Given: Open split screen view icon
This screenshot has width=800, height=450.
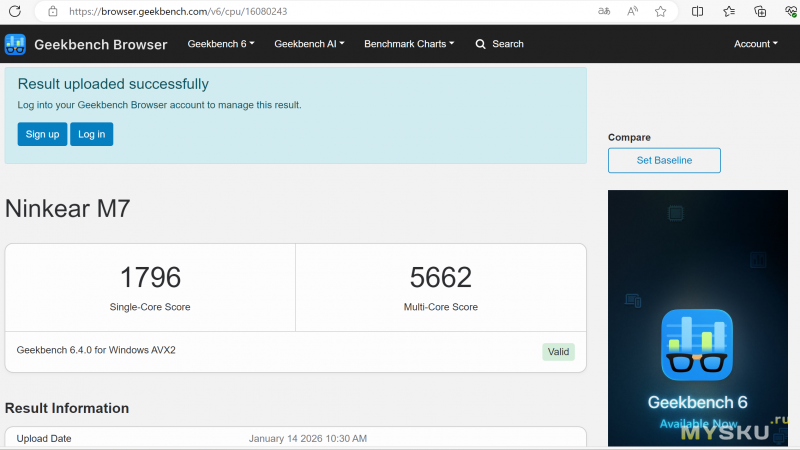Looking at the screenshot, I should click(x=698, y=11).
